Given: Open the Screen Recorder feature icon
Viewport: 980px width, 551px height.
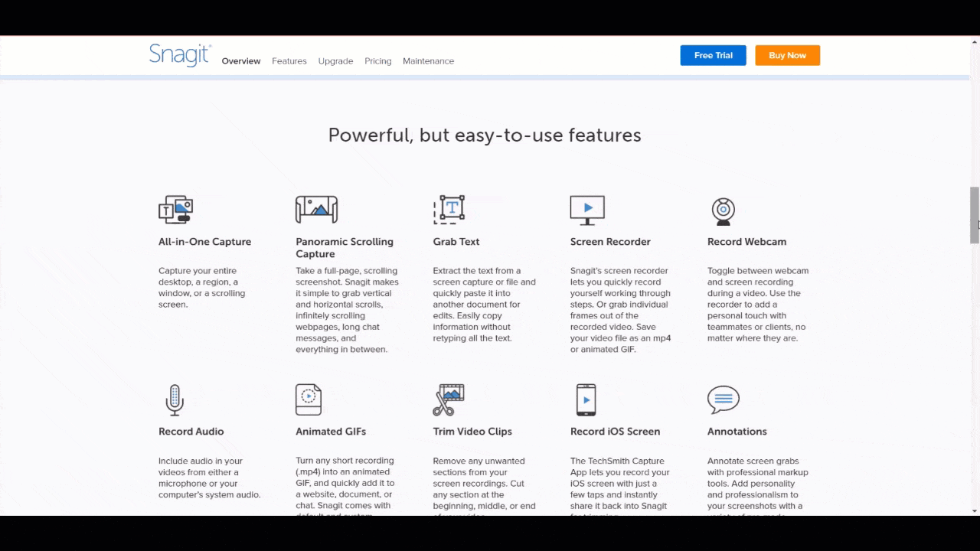Looking at the screenshot, I should (587, 208).
